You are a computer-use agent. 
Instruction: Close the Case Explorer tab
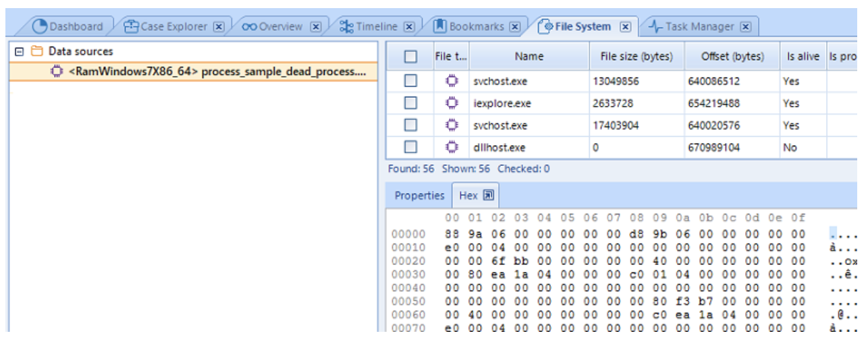[218, 26]
